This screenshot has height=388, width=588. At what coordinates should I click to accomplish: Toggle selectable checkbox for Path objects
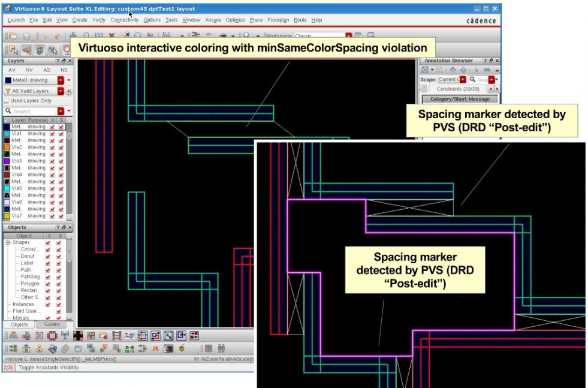click(59, 270)
